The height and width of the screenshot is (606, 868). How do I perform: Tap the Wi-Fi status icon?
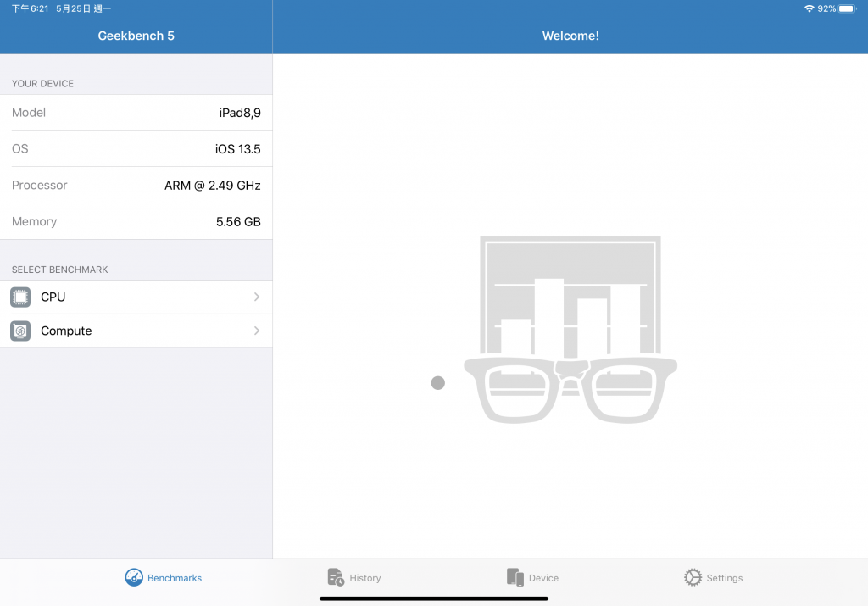[x=809, y=8]
